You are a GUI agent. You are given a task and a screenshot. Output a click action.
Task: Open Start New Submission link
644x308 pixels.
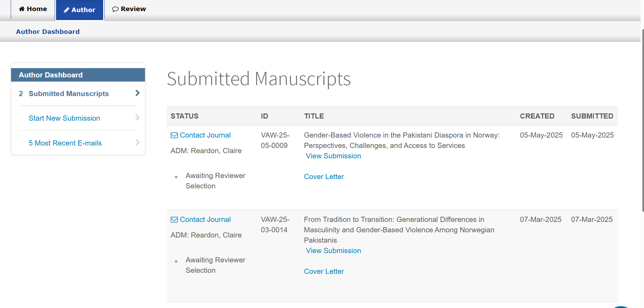[64, 118]
